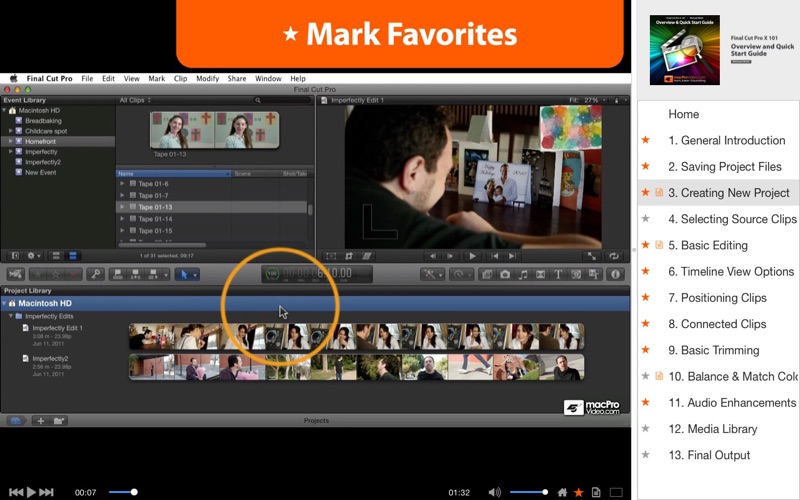This screenshot has width=800, height=500.
Task: Open the Modify menu
Action: click(208, 79)
